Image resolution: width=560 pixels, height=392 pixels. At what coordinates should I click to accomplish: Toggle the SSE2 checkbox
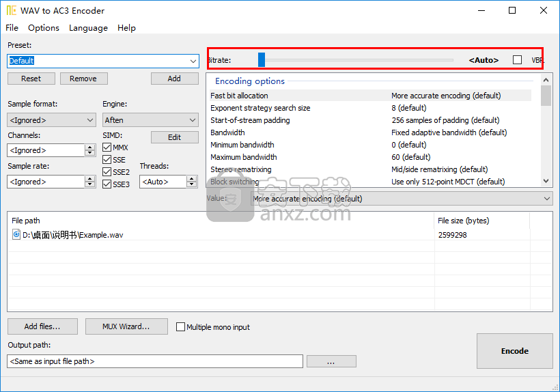click(x=107, y=172)
